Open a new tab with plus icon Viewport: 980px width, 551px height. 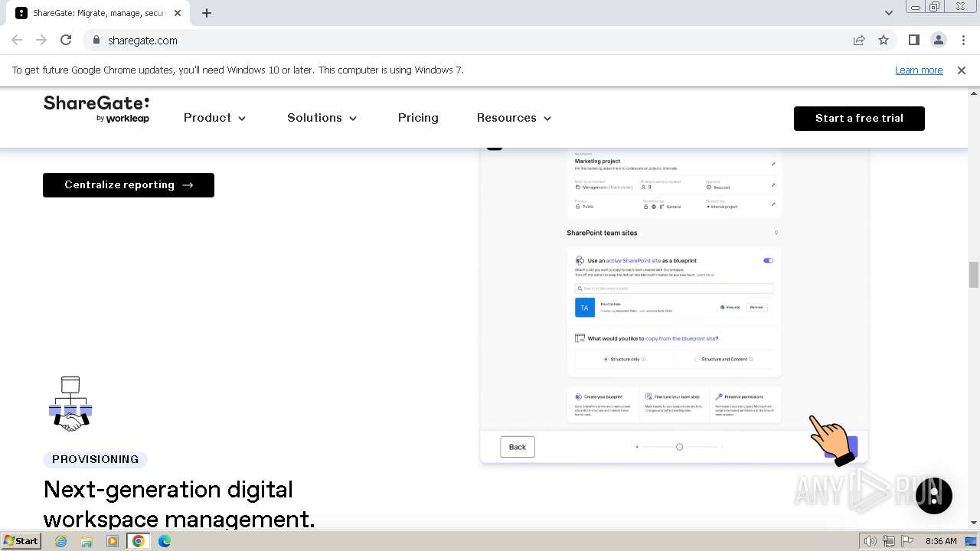pyautogui.click(x=207, y=13)
